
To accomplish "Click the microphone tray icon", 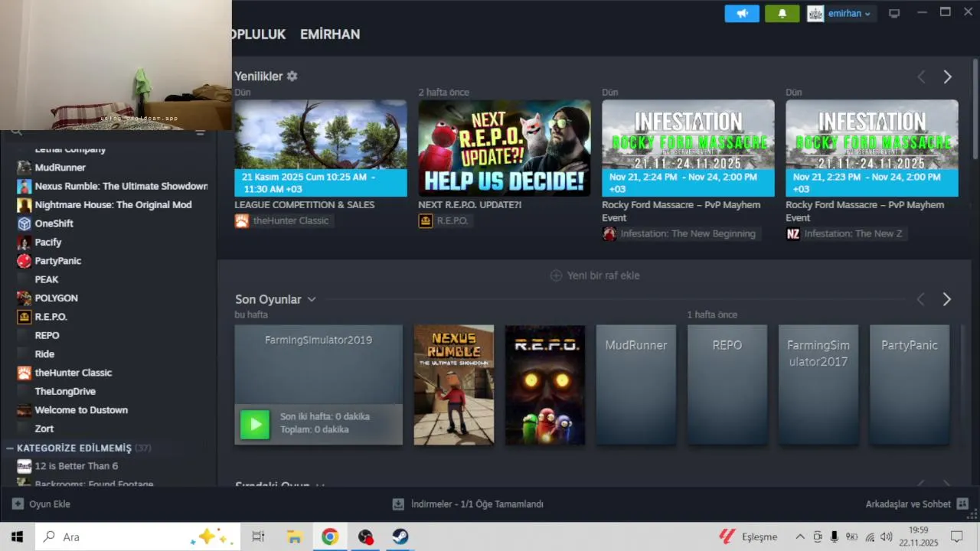I will 835,536.
